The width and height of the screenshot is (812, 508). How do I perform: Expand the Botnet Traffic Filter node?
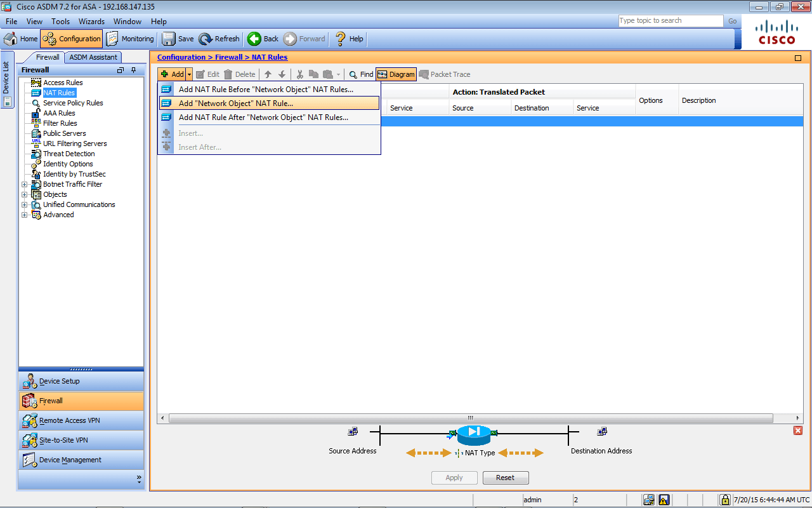pyautogui.click(x=25, y=185)
